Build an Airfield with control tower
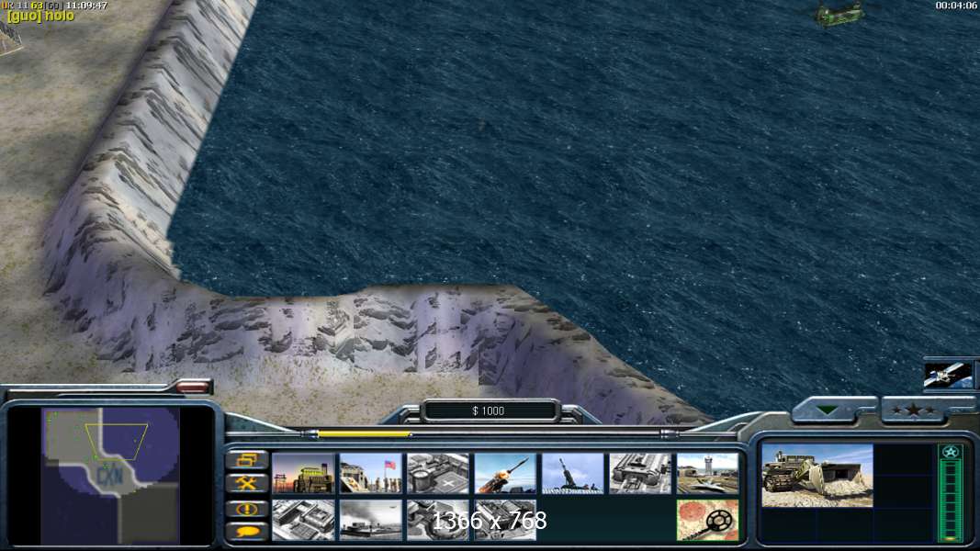 coord(708,473)
